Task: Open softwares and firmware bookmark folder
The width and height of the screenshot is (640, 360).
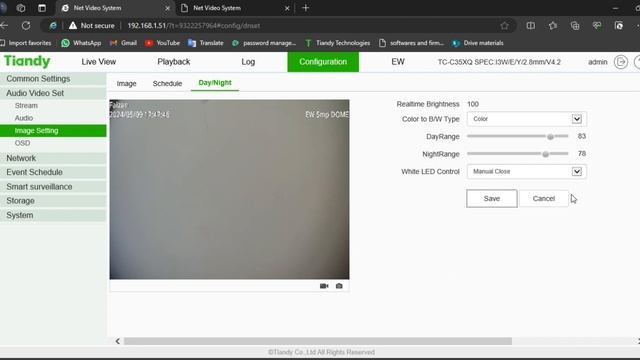Action: tap(411, 43)
